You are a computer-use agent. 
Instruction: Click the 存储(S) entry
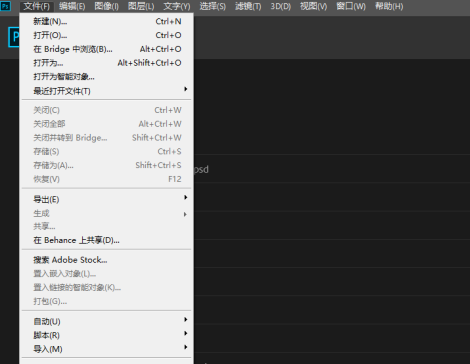click(107, 152)
